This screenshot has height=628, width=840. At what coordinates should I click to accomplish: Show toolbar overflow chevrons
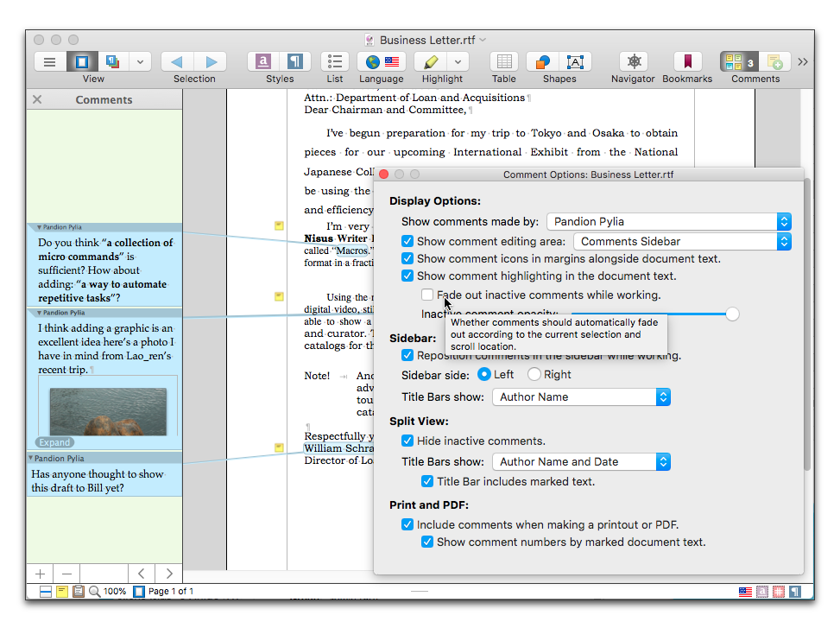click(x=803, y=62)
